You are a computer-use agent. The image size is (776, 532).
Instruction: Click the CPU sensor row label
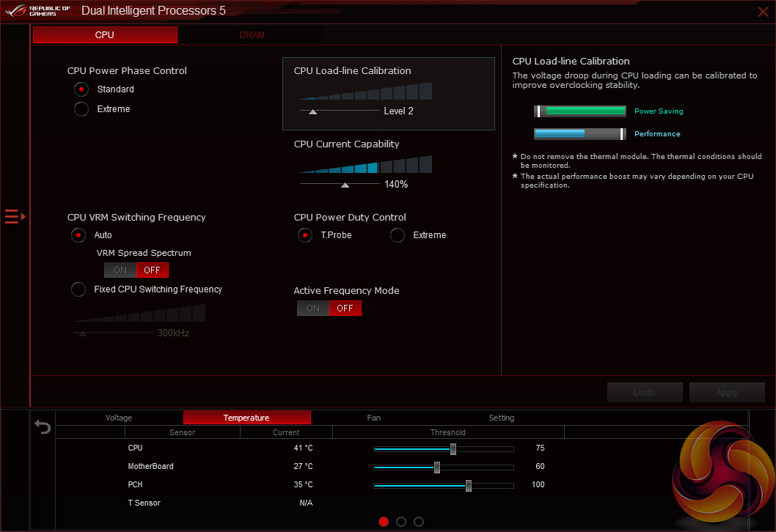pos(135,448)
